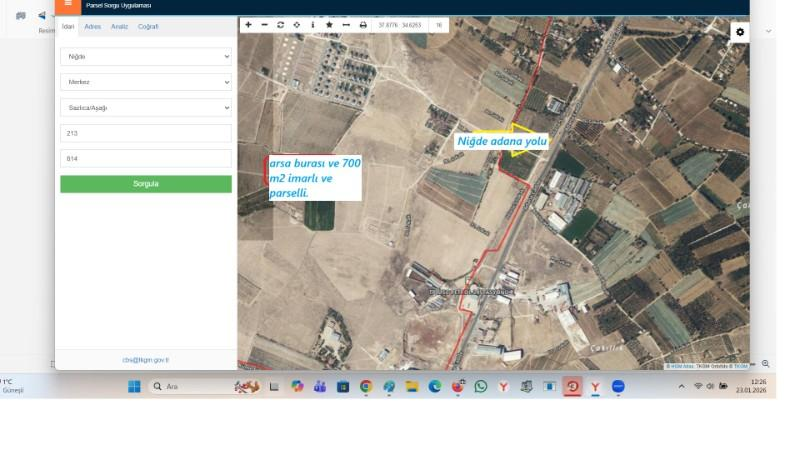Viewport: 800px width, 450px height.
Task: Open Google Chrome on taskbar
Action: 366,386
